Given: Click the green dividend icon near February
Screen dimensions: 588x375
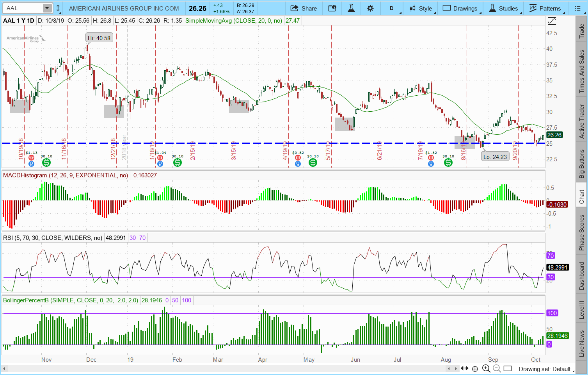Looking at the screenshot, I should [x=178, y=162].
